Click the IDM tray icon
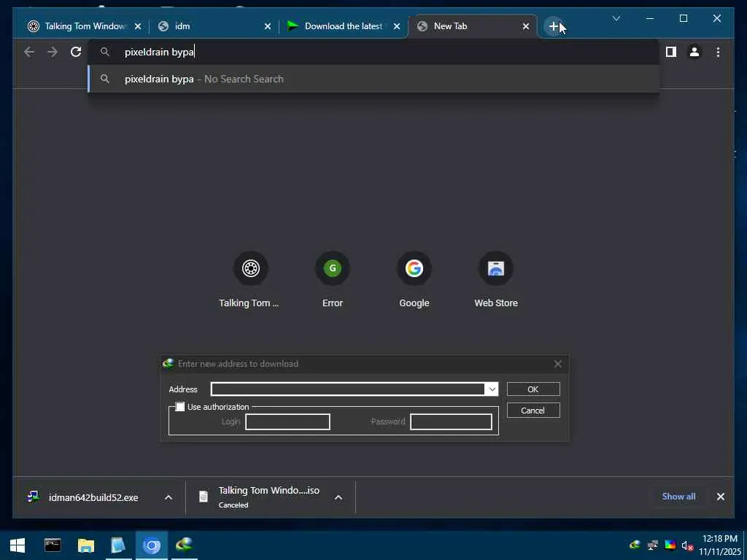 tap(635, 545)
